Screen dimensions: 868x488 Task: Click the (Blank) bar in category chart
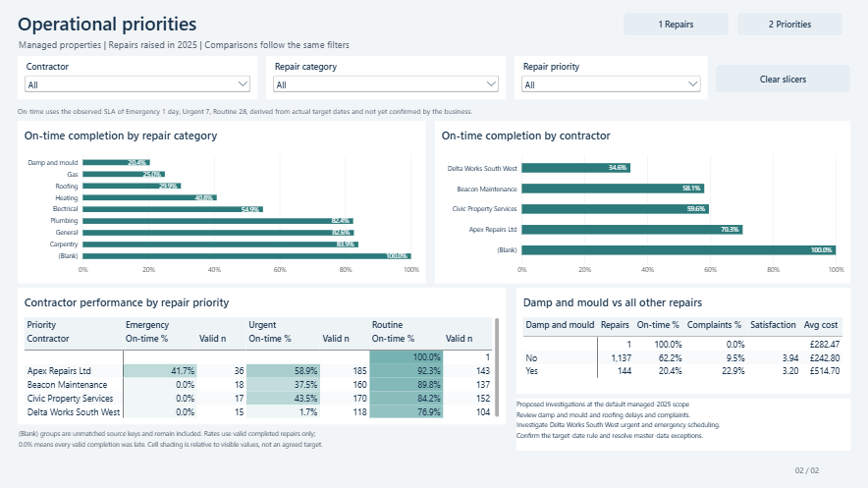click(246, 255)
